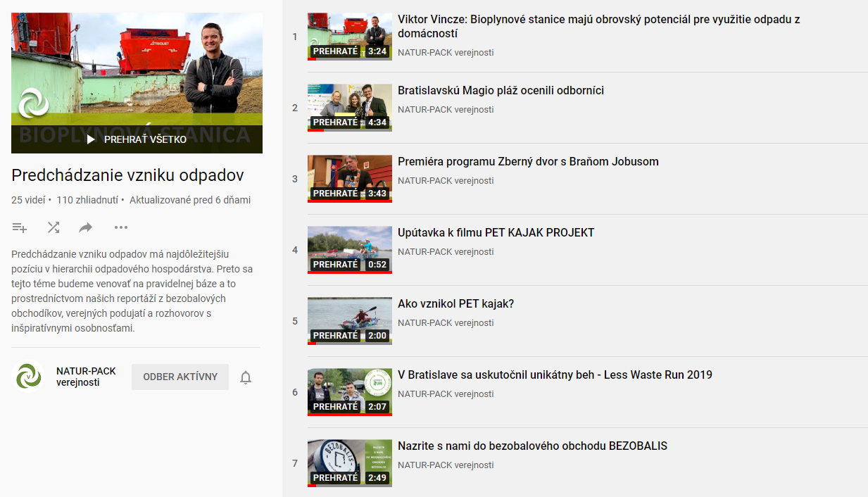
Task: Click the playlist heading 'Predchádzanie vzniku odpadov'
Action: pos(127,175)
